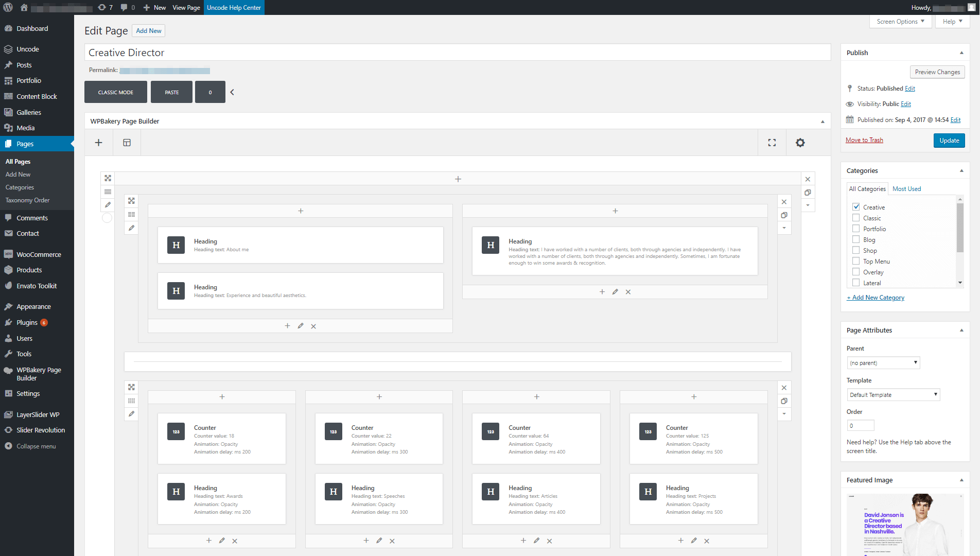Expand the Screen Options panel
Viewport: 980px width, 556px height.
900,22
